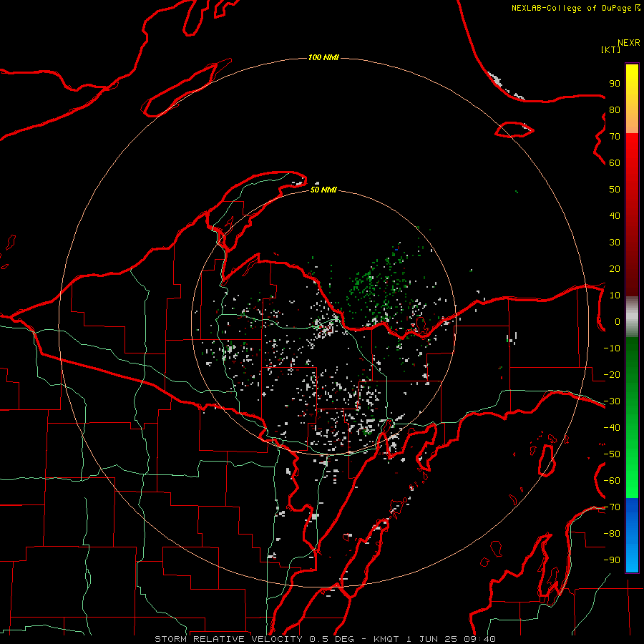This screenshot has width=644, height=644.
Task: Click the 70 value on the velocity scale
Action: click(615, 137)
